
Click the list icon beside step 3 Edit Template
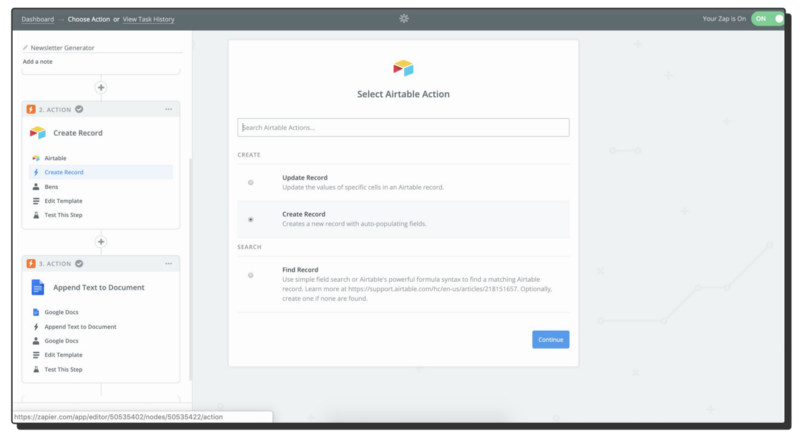pyautogui.click(x=36, y=355)
